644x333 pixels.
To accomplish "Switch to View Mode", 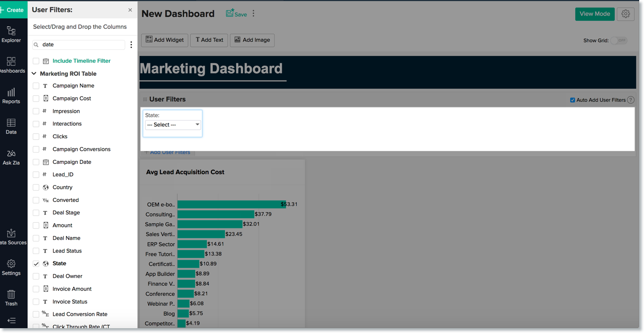I will point(595,14).
